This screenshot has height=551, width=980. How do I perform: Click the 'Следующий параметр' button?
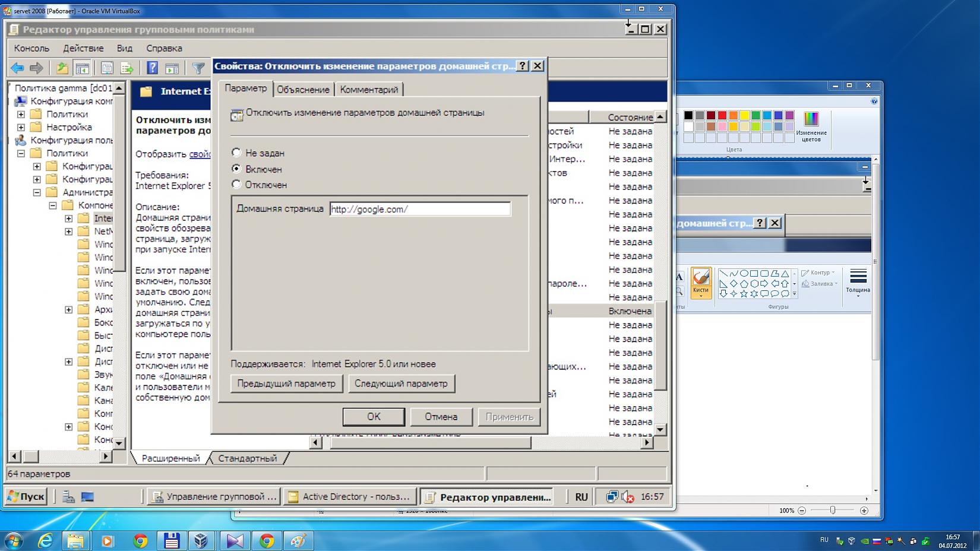pos(401,384)
